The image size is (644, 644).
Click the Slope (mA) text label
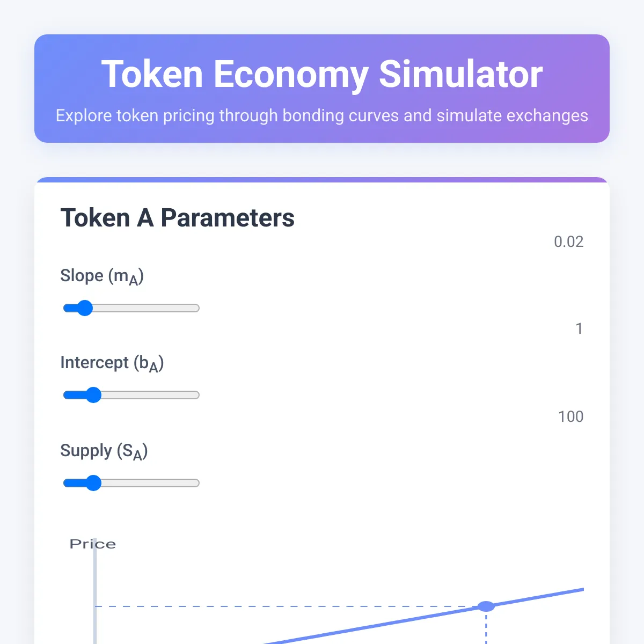[102, 276]
